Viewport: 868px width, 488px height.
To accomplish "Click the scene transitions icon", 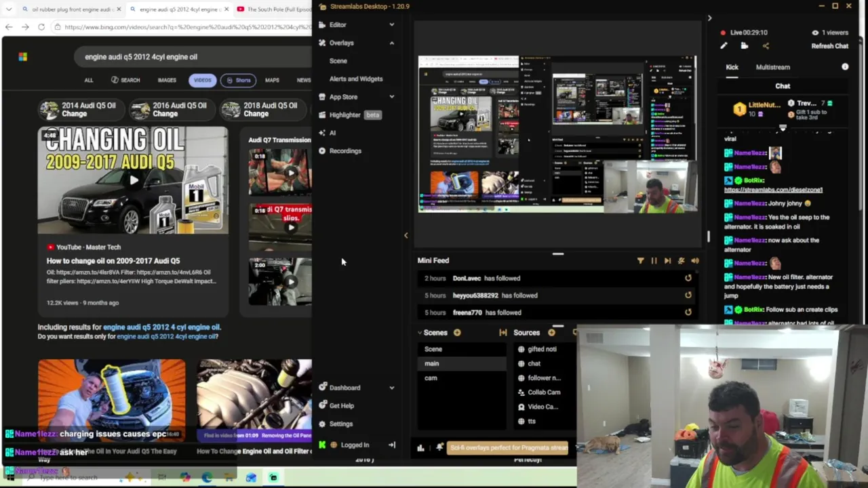I will pos(502,333).
